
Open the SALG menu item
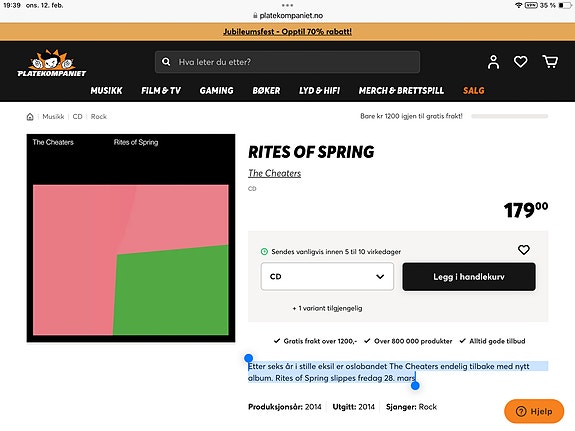pyautogui.click(x=473, y=91)
